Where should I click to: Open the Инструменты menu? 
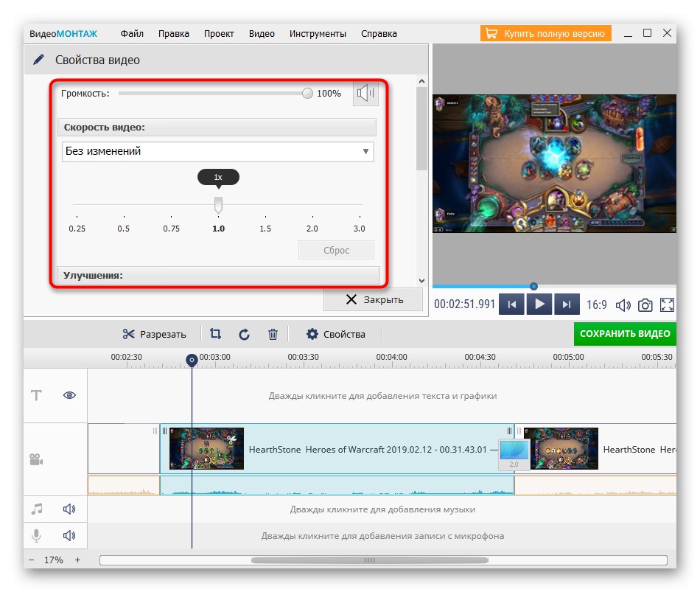[318, 33]
